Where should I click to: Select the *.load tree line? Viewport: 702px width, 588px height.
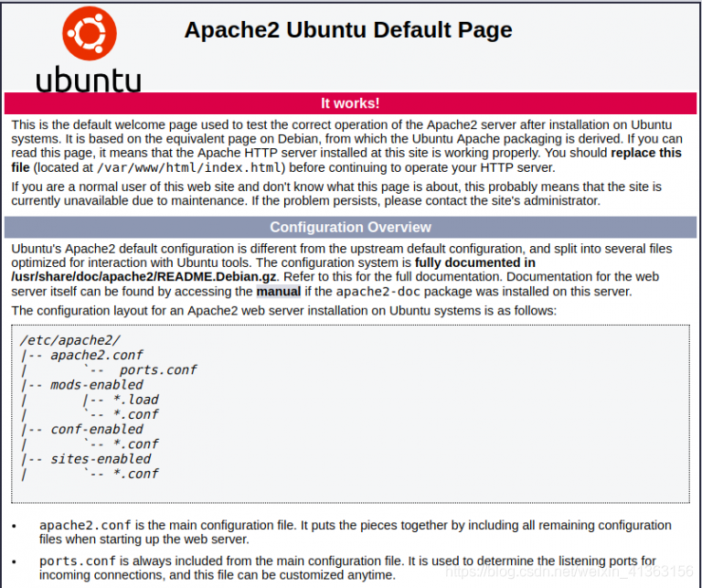pyautogui.click(x=90, y=400)
